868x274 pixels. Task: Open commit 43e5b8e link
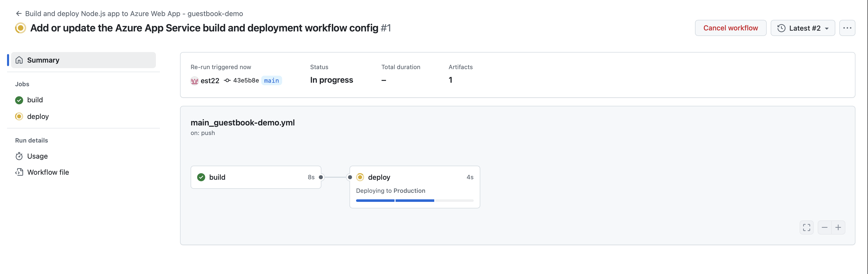[246, 80]
